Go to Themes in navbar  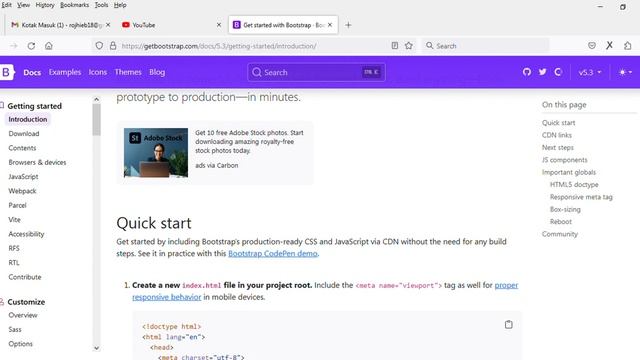[x=128, y=72]
